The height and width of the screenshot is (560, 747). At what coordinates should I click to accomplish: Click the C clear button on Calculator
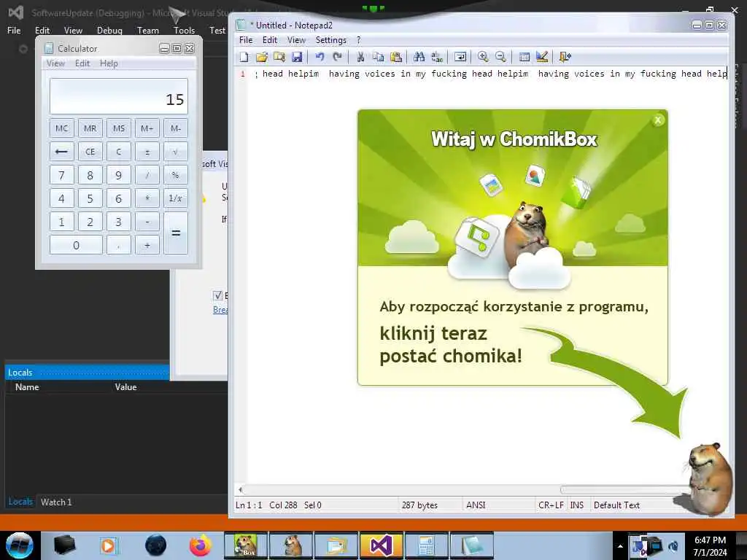pyautogui.click(x=119, y=152)
